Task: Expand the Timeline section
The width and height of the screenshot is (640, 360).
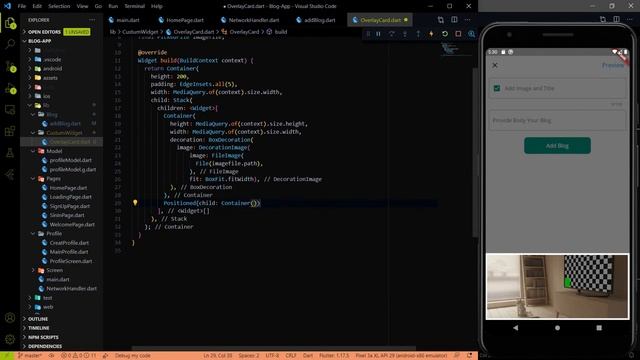Action: click(x=39, y=328)
